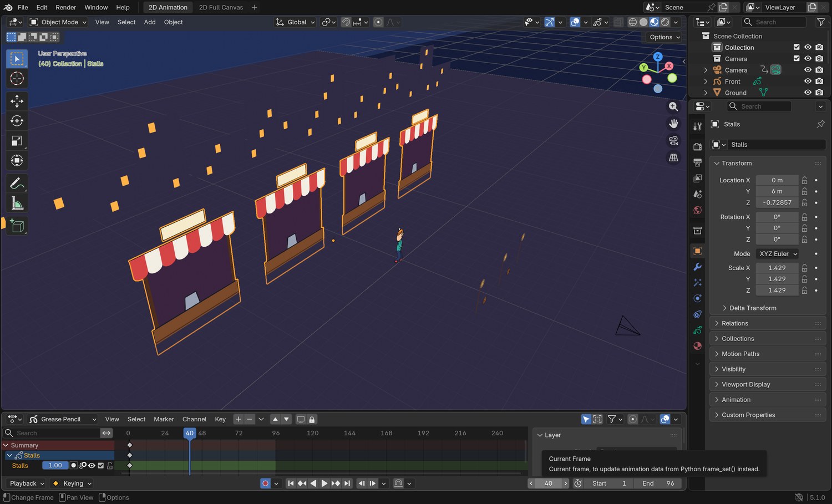This screenshot has width=832, height=504.
Task: Open the Render menu
Action: [65, 7]
